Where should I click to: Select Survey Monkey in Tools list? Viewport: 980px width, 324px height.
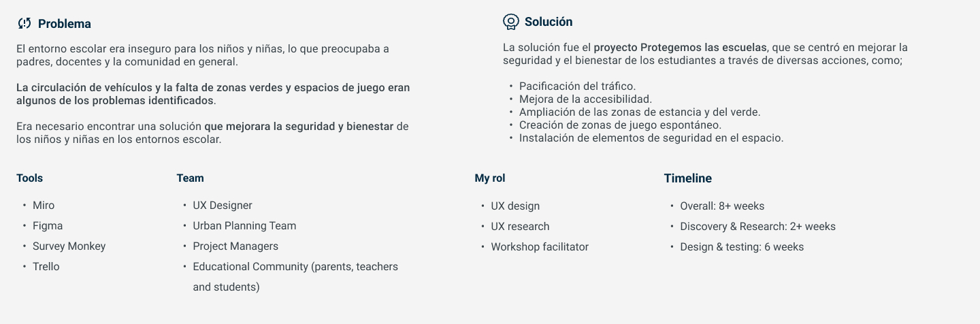tap(69, 246)
